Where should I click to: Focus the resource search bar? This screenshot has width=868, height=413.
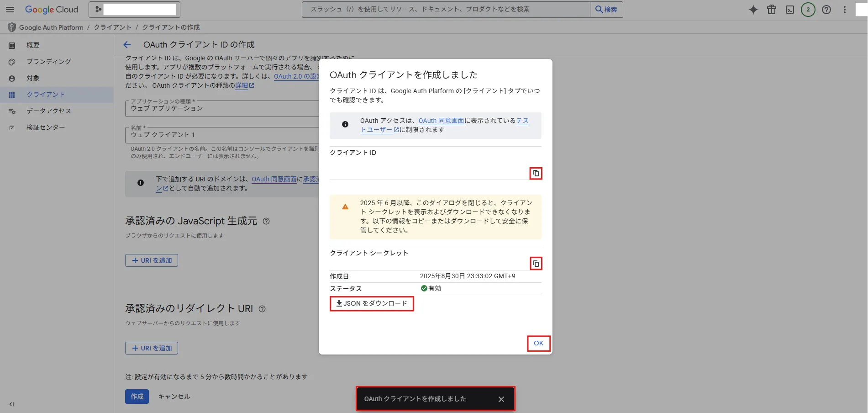[x=446, y=10]
